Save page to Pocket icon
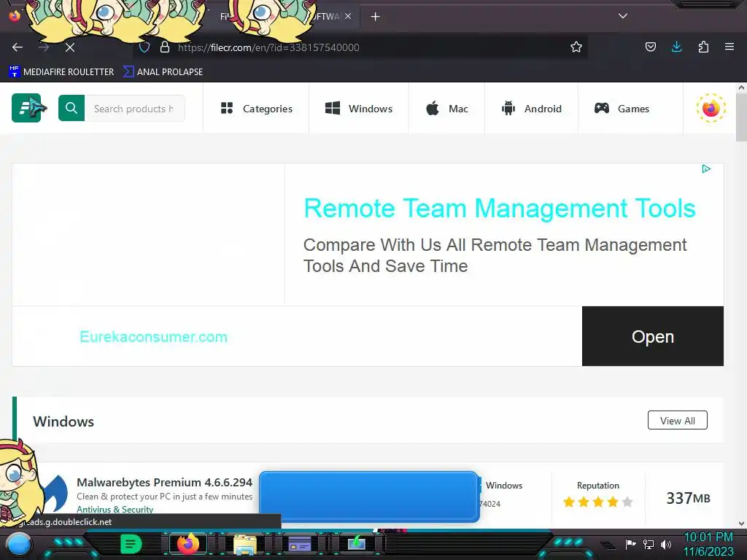 tap(650, 47)
